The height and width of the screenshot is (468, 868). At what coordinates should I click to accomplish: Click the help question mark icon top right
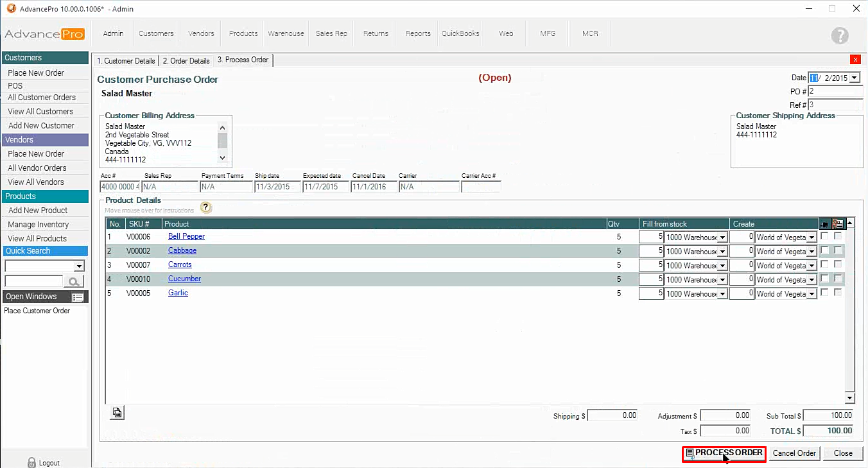pyautogui.click(x=839, y=36)
